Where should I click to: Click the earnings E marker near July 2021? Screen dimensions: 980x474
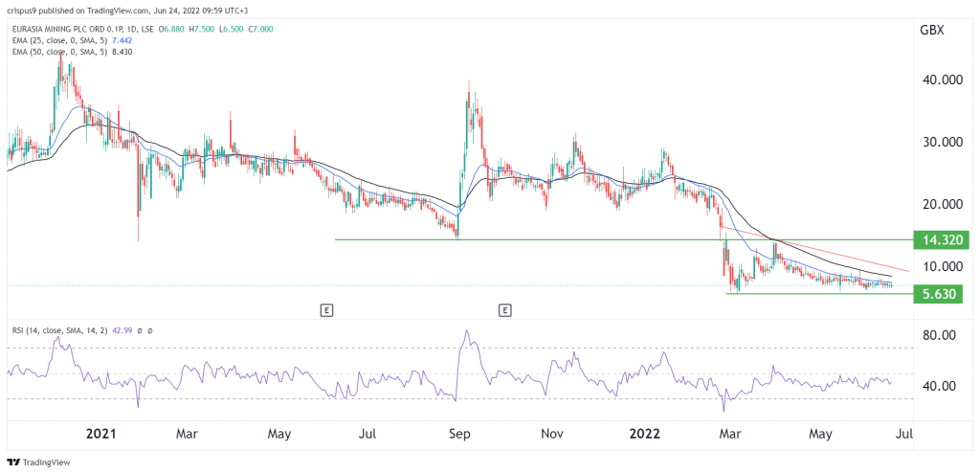point(326,309)
